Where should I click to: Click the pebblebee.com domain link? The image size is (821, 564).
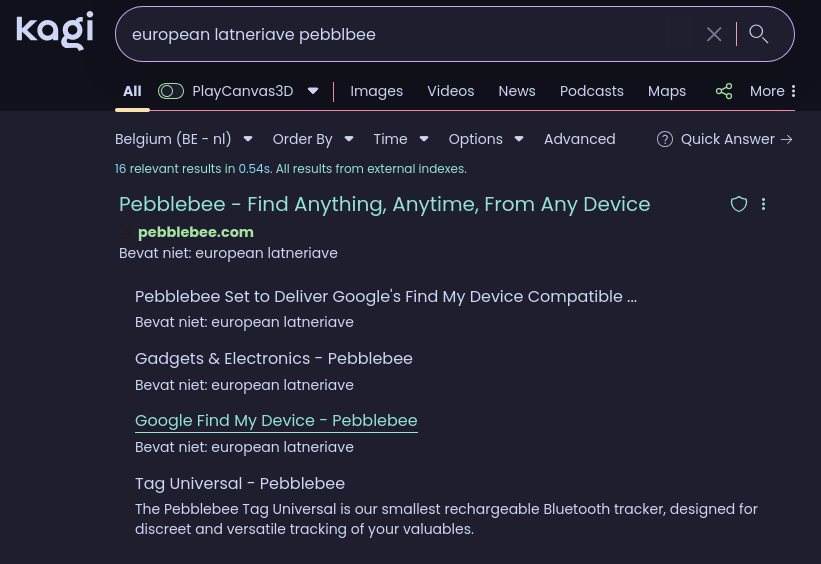[195, 232]
